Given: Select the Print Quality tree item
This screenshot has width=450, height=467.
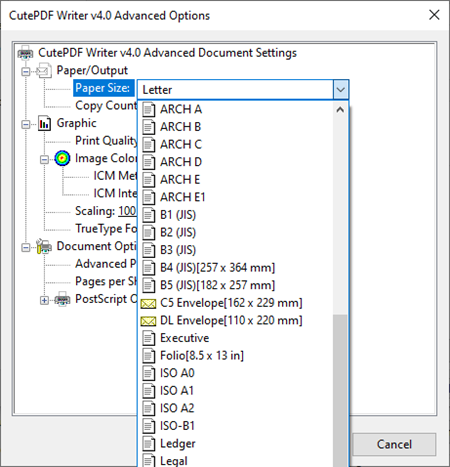Looking at the screenshot, I should coord(106,141).
